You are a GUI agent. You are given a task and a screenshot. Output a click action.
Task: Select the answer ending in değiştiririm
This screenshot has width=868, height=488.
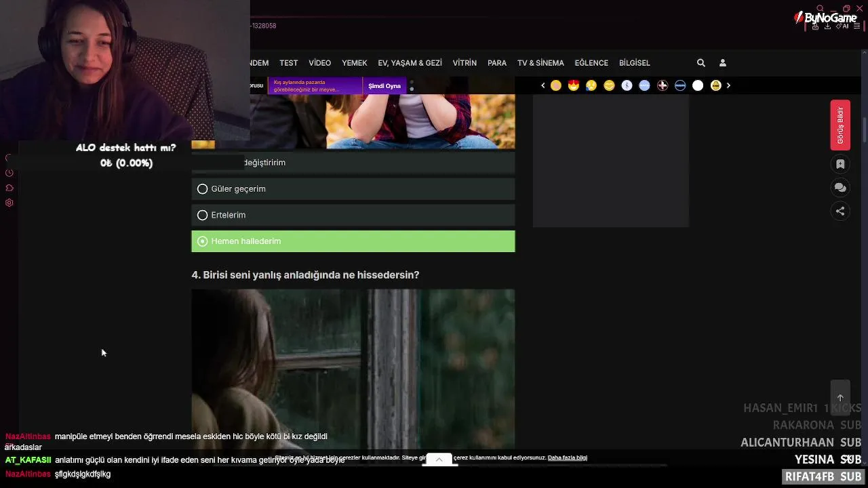point(353,163)
